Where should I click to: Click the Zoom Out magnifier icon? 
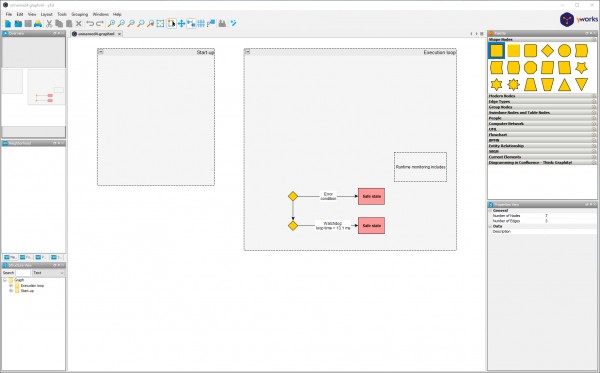coord(121,24)
